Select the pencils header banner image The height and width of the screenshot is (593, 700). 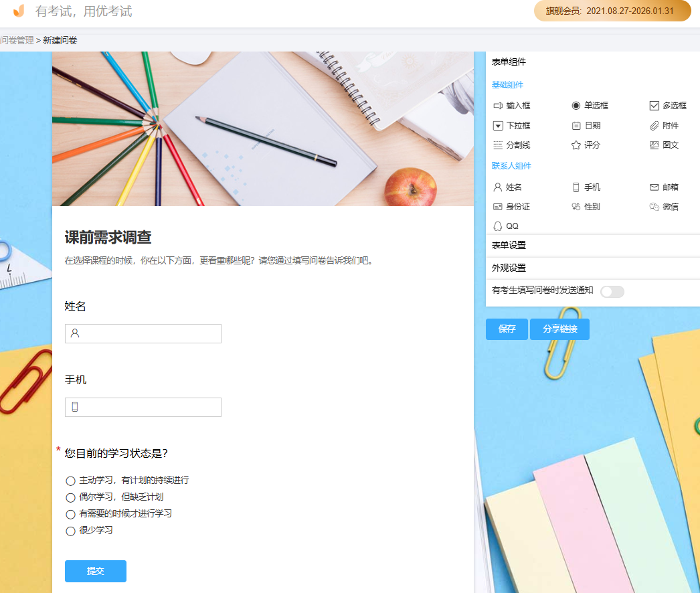[263, 129]
